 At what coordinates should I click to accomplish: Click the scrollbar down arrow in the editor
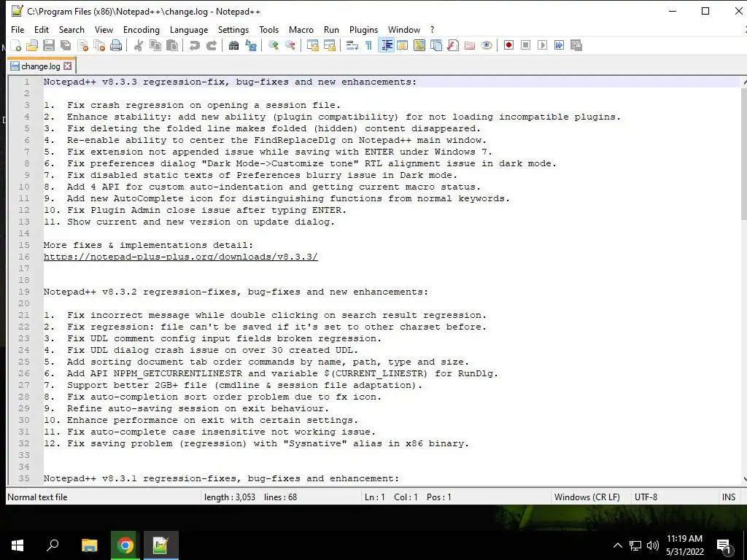[x=743, y=480]
